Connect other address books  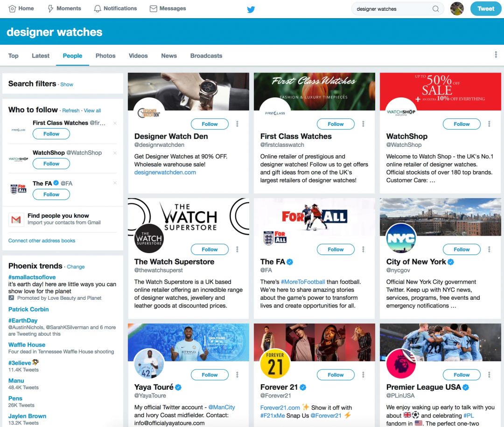click(x=42, y=241)
